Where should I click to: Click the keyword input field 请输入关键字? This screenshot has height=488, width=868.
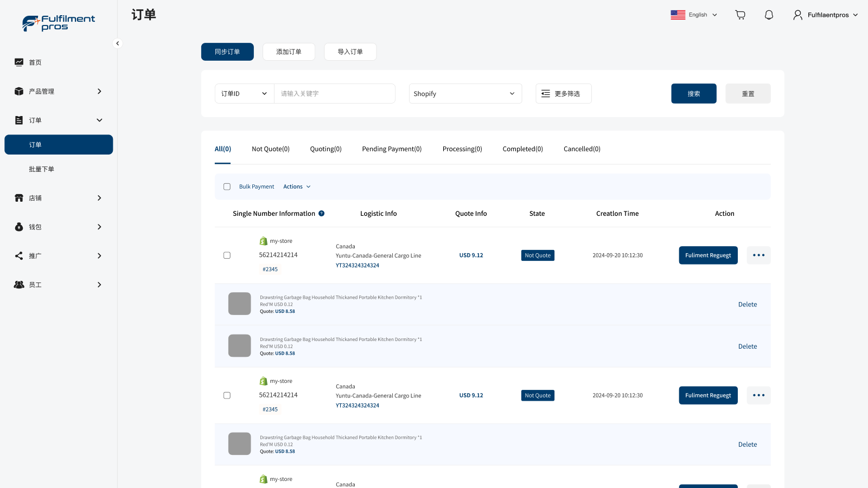point(334,93)
